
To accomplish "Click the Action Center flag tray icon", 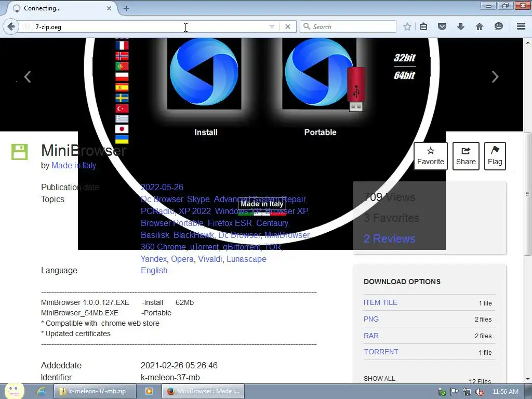I will coord(454,392).
